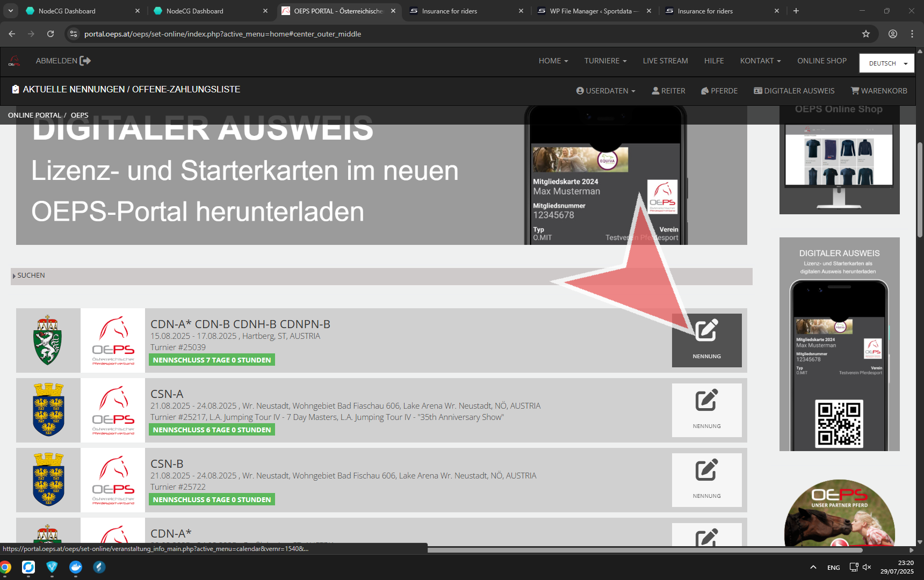Close the OEPS PORTAL tab
Viewport: 924px width, 580px height.
393,11
